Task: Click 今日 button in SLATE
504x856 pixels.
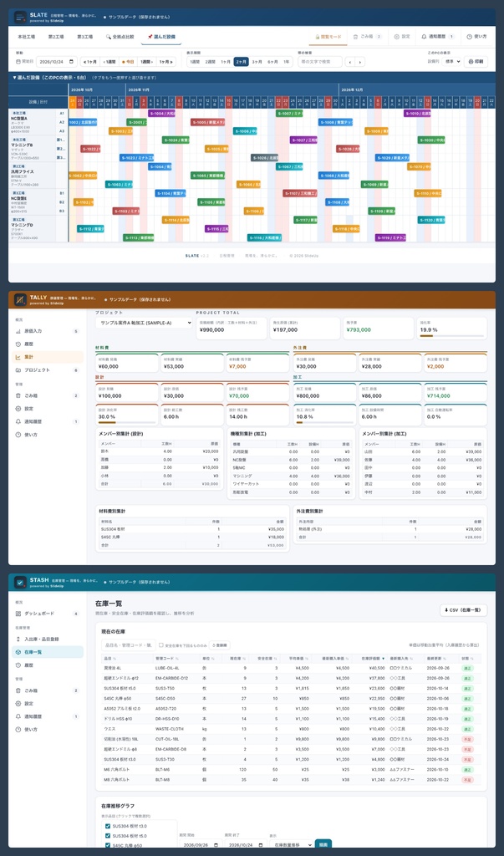Action: point(127,62)
